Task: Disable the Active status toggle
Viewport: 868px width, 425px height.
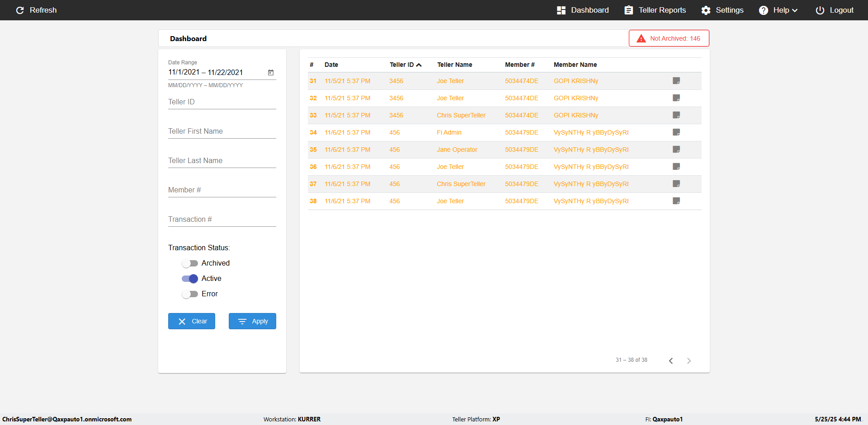Action: click(x=190, y=279)
